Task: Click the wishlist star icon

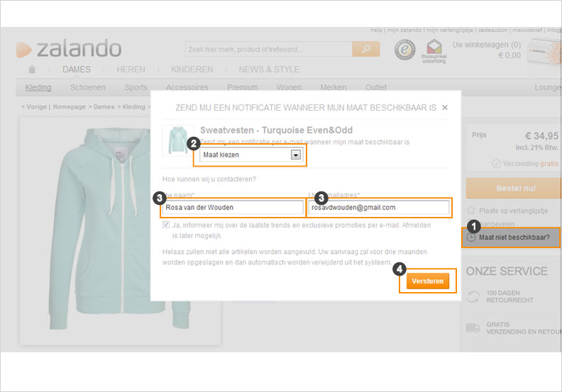Action: [x=471, y=210]
